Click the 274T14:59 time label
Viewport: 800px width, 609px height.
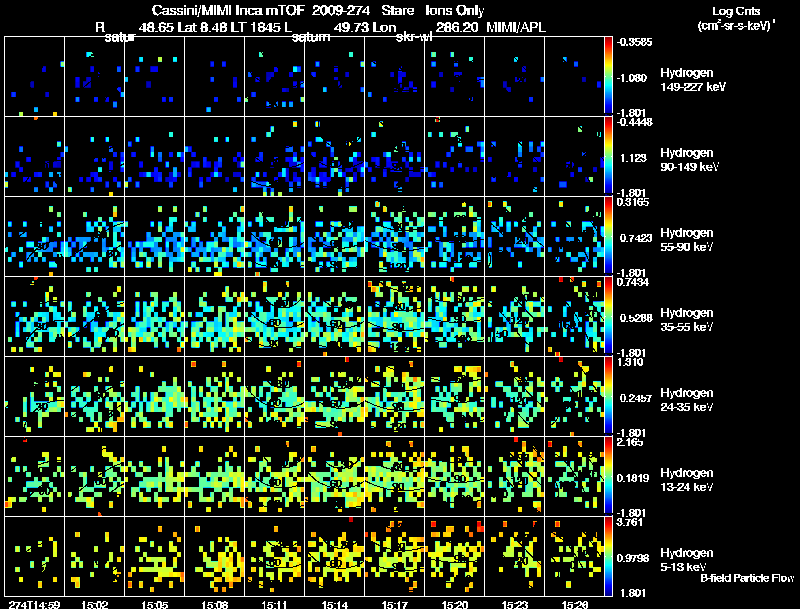34,604
